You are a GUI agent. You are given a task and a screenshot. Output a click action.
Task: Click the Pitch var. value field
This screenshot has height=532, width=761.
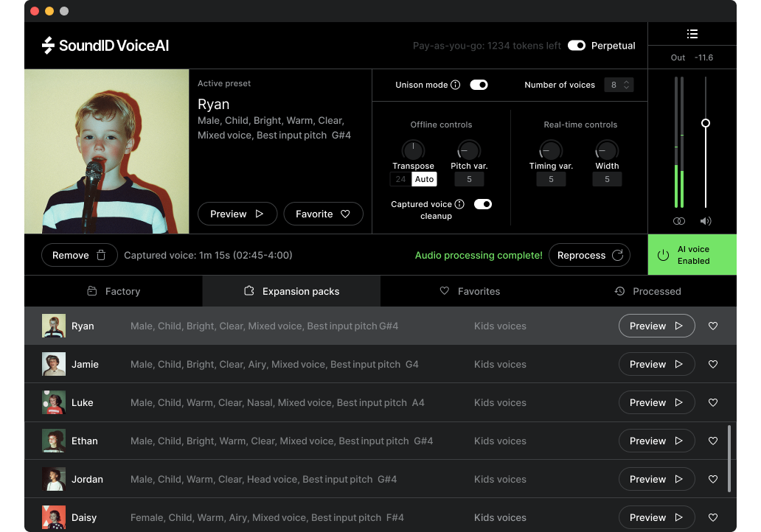(469, 180)
